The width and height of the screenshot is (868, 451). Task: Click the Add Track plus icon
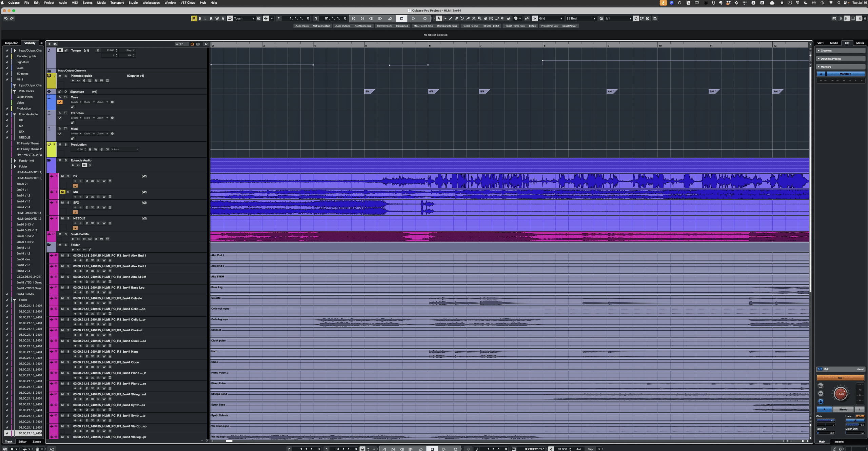(x=49, y=44)
